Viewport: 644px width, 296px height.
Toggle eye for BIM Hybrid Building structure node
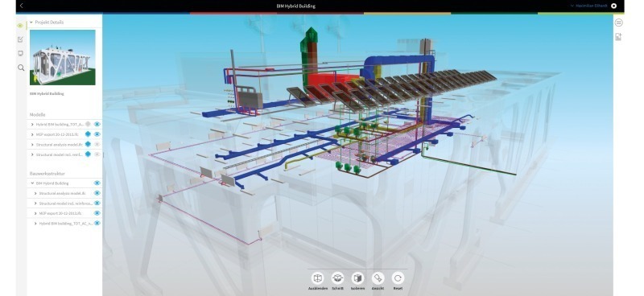click(x=97, y=183)
